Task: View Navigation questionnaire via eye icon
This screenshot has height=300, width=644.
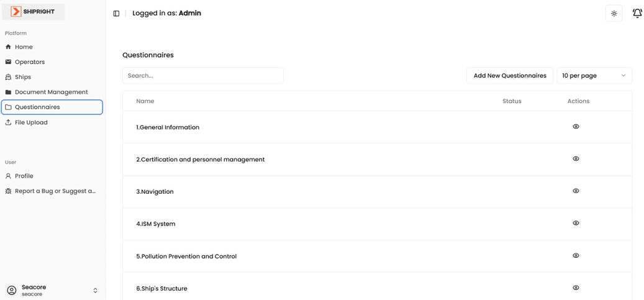Action: (x=576, y=191)
